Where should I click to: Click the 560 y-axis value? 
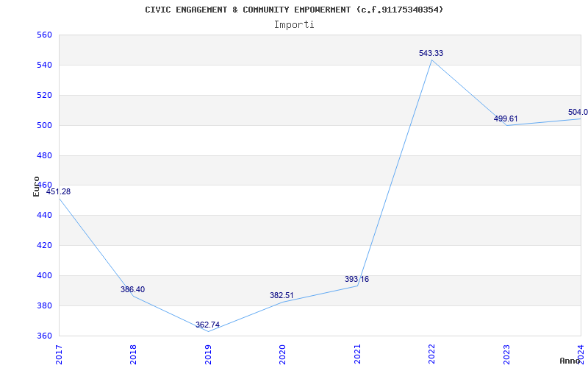[44, 35]
